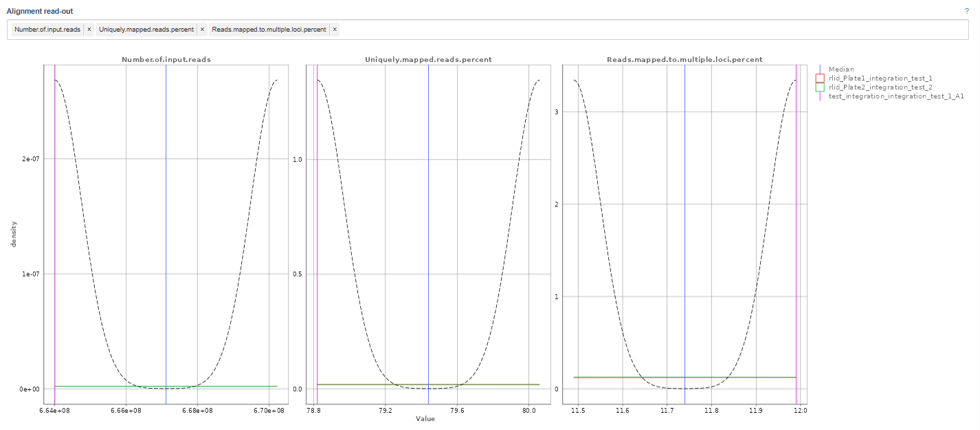Click the green legend key for rlid_Plate2
The height and width of the screenshot is (430, 980).
click(x=819, y=88)
